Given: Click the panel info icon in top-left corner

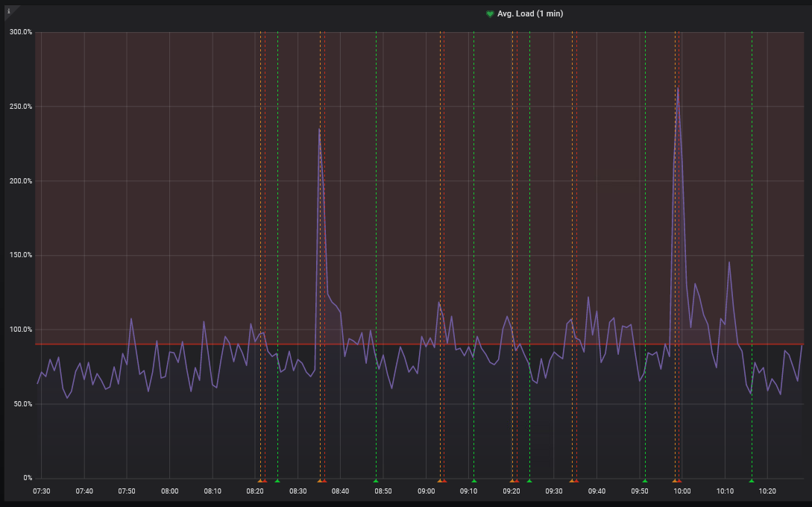Looking at the screenshot, I should (x=10, y=13).
